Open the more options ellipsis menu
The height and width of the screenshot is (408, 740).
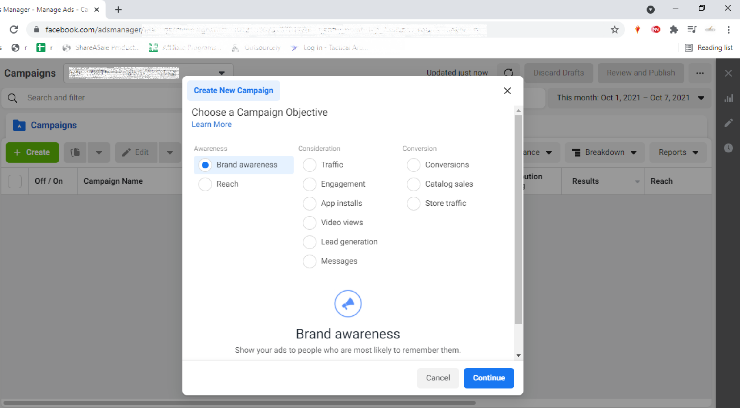tap(699, 73)
